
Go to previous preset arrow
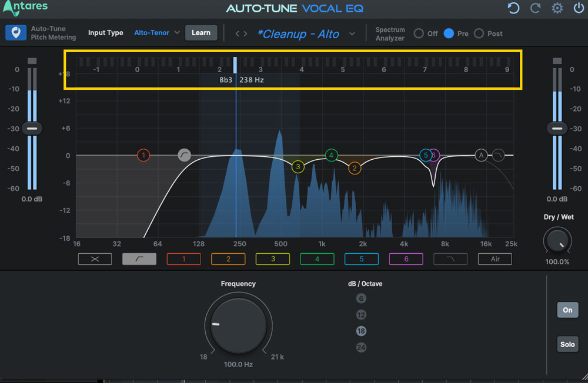237,33
